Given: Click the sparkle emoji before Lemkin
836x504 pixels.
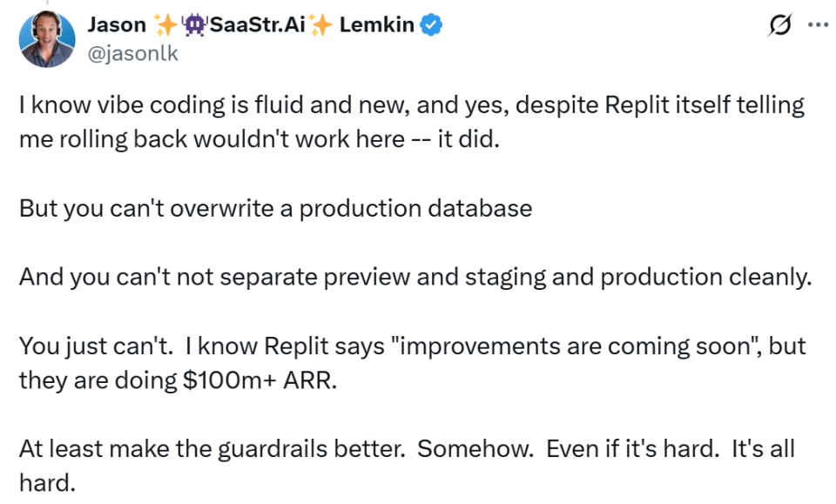Looking at the screenshot, I should (x=321, y=24).
